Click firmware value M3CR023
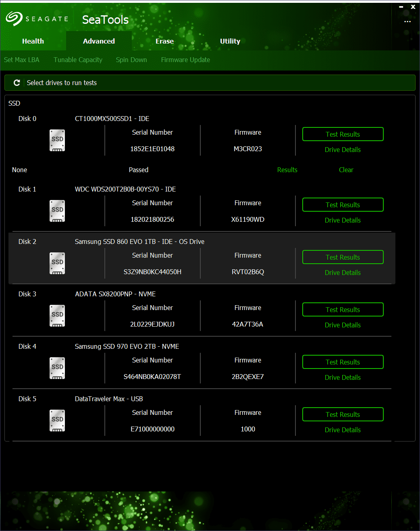 click(x=248, y=149)
